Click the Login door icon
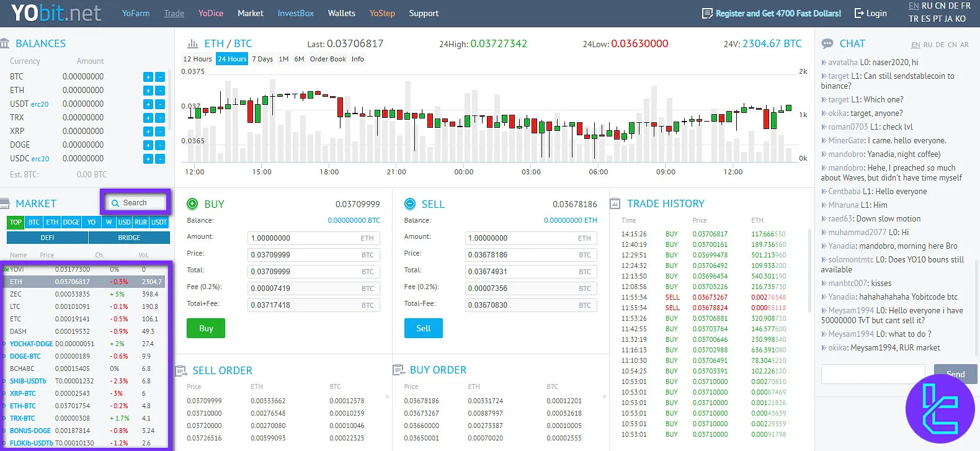Viewport: 980px width, 451px height. pyautogui.click(x=859, y=13)
